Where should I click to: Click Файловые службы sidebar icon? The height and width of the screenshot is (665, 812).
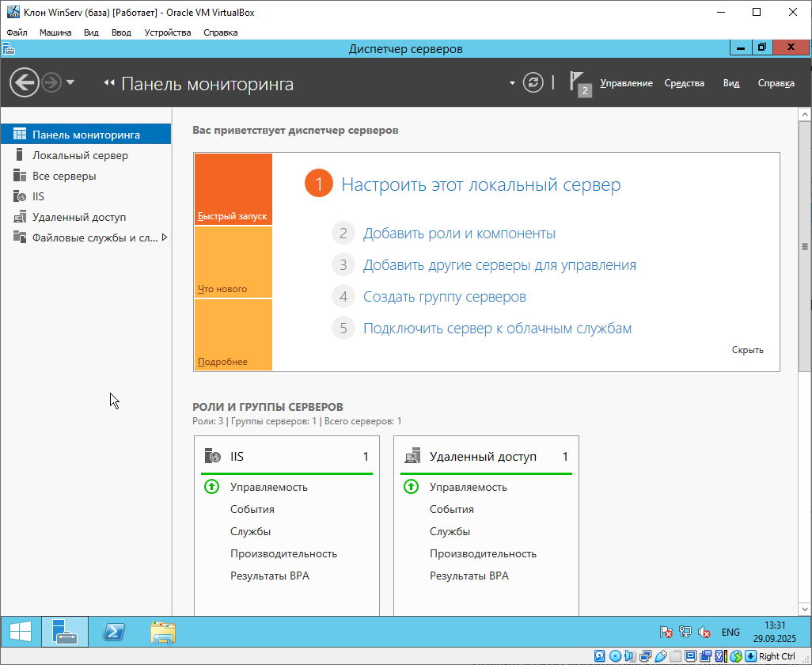[20, 237]
